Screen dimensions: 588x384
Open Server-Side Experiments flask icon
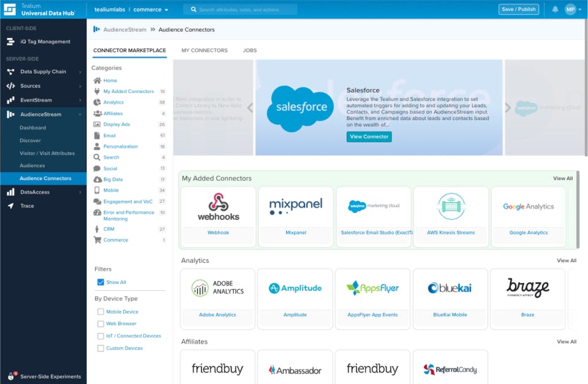click(11, 376)
